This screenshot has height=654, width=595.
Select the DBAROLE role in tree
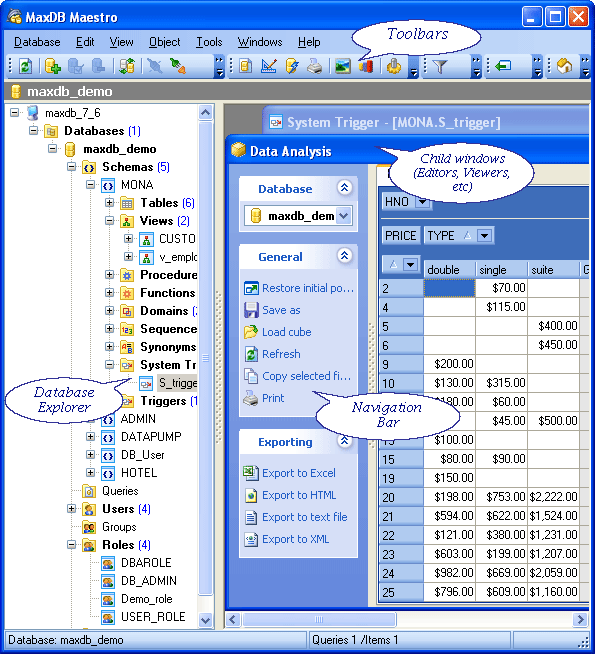tap(146, 563)
